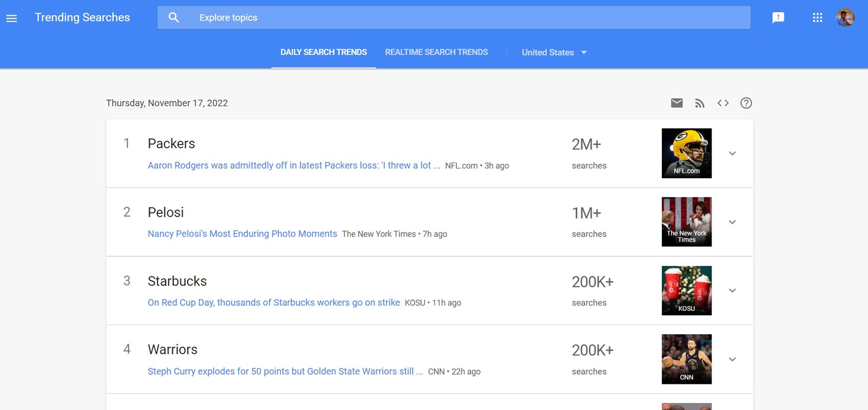
Task: Open the Google apps grid
Action: pyautogui.click(x=818, y=17)
